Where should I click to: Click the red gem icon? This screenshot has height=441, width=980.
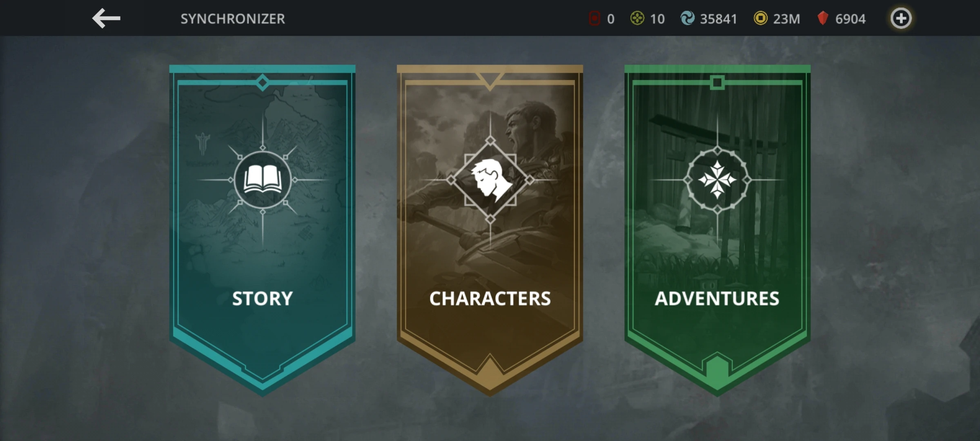(823, 18)
